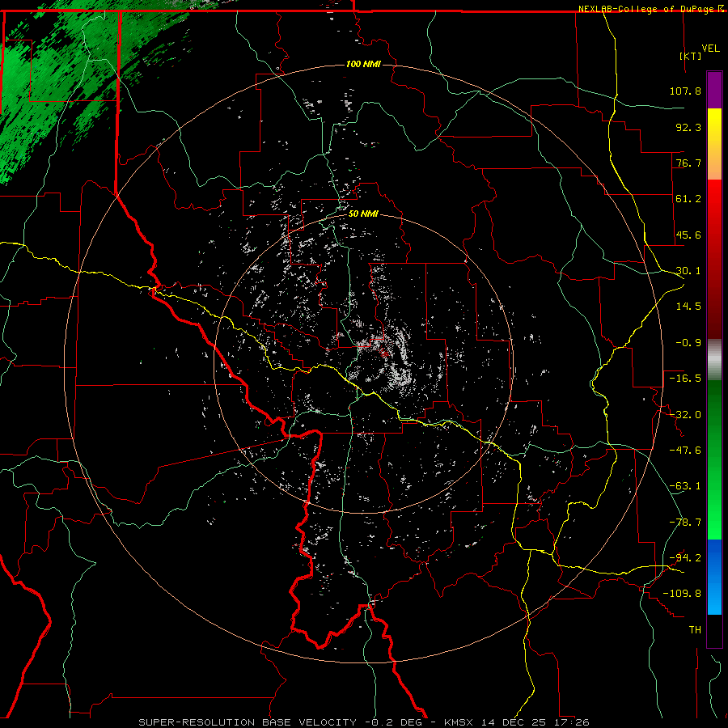Click the -94.2 velocity scale value
Viewport: 728px width, 728px height.
coord(685,558)
